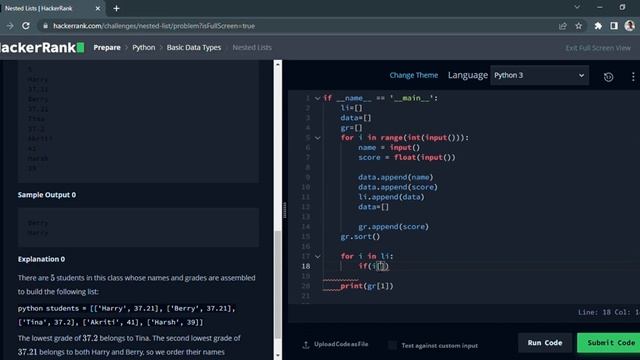The width and height of the screenshot is (640, 360).
Task: Enable Test against custom input checkbox
Action: [x=392, y=345]
